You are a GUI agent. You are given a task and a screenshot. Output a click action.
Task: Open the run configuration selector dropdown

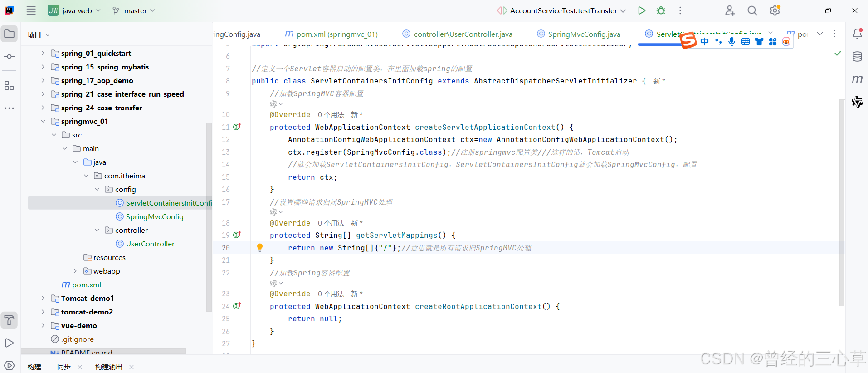click(x=562, y=10)
